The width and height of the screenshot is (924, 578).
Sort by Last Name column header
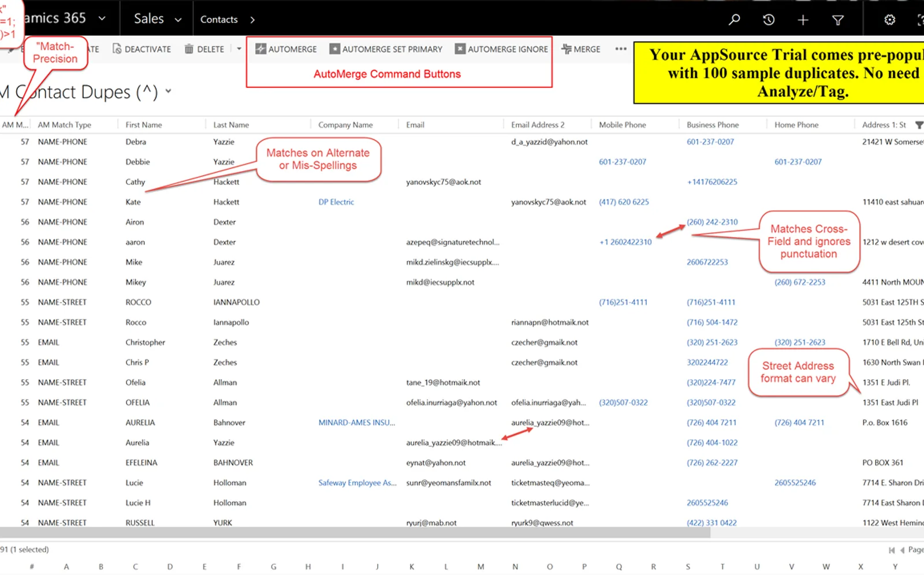click(231, 125)
